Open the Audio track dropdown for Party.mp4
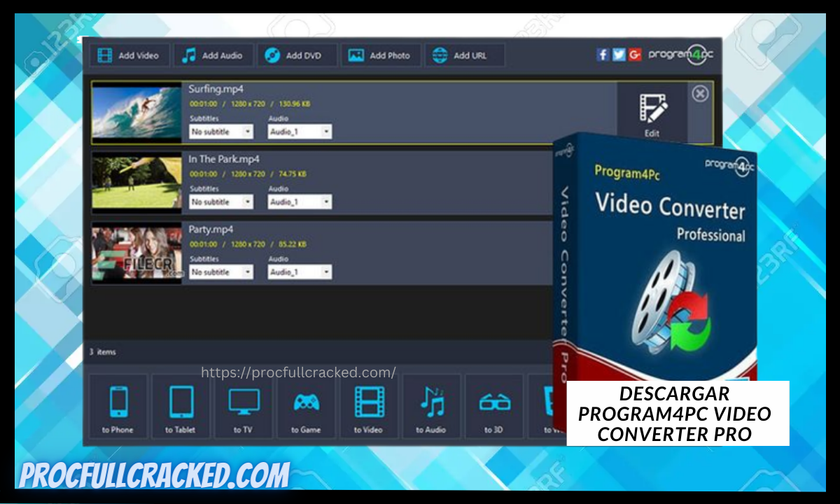Screen dimensions: 840x504 tap(299, 272)
